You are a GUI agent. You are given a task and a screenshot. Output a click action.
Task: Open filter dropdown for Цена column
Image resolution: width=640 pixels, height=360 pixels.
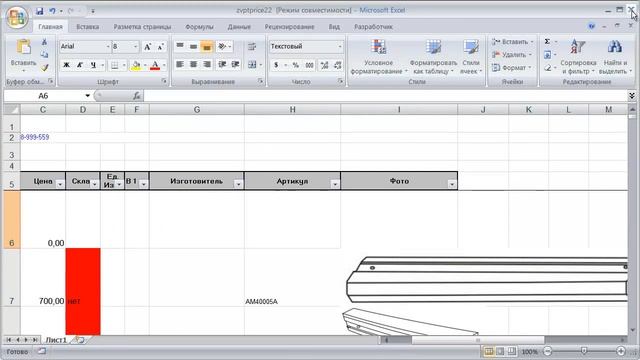[x=60, y=184]
